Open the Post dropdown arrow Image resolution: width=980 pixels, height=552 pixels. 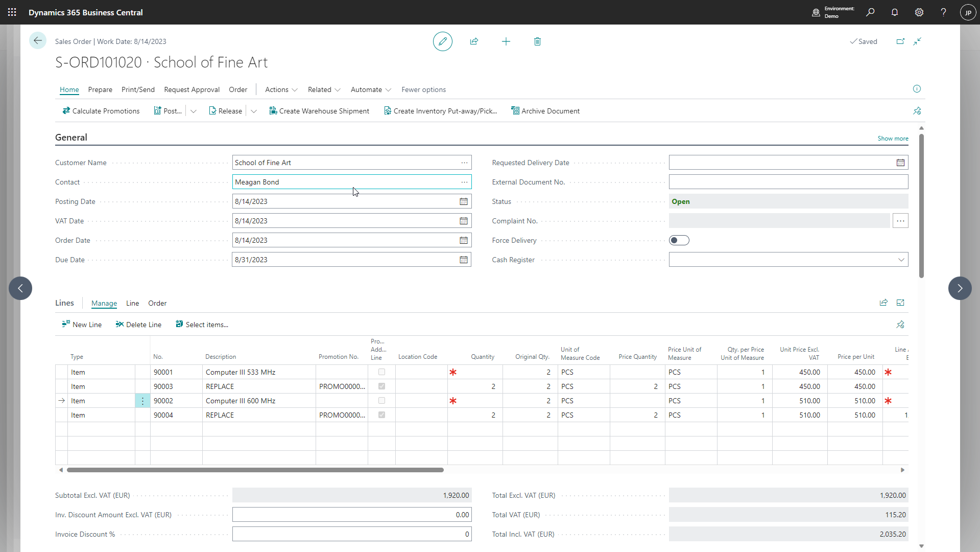click(193, 111)
